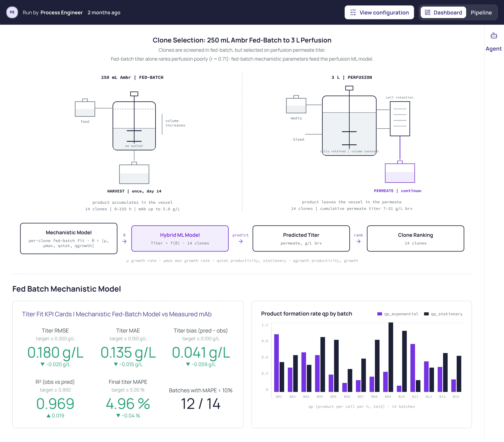The image size is (504, 442).
Task: Click the sliders icon in View configuration
Action: pos(353,13)
